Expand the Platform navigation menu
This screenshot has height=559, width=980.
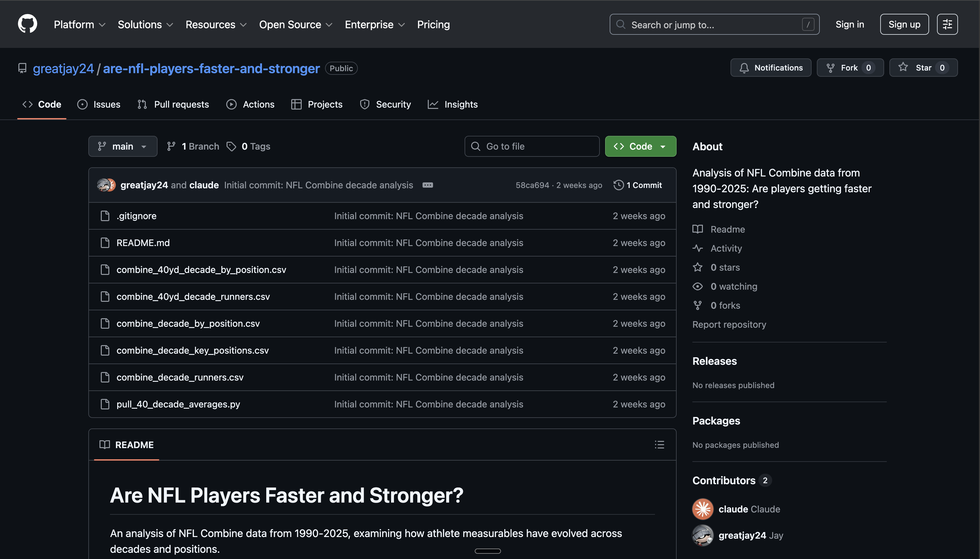pos(79,25)
